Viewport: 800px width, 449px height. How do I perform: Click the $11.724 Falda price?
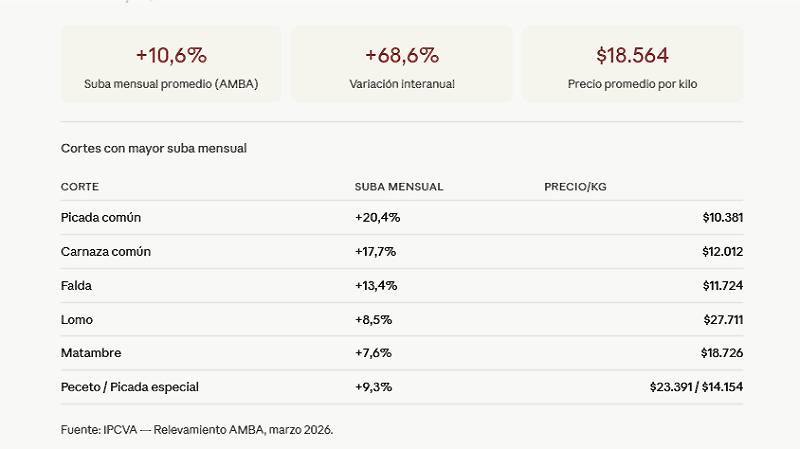pos(723,285)
